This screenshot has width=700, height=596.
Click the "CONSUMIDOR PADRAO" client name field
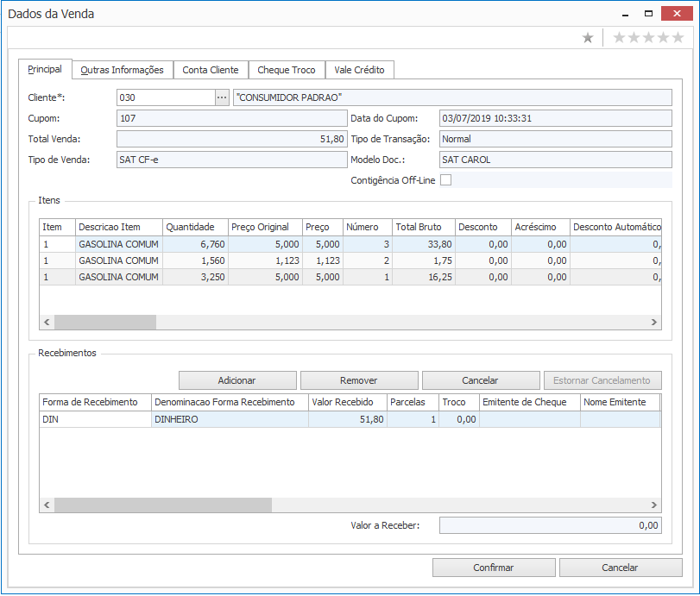(452, 97)
